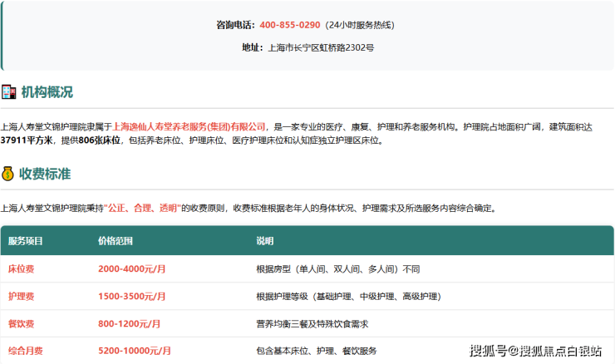Click the 800-1200元/月 price cell

tap(130, 324)
